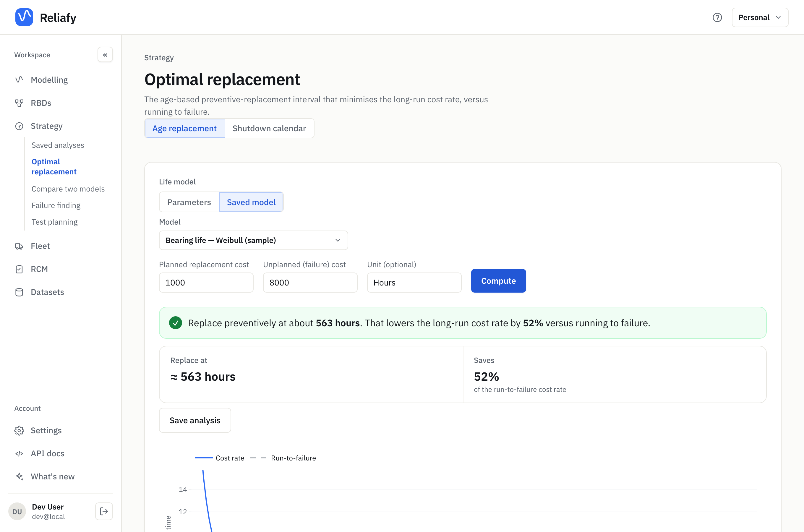Select the Saved model option
This screenshot has width=804, height=532.
(251, 202)
